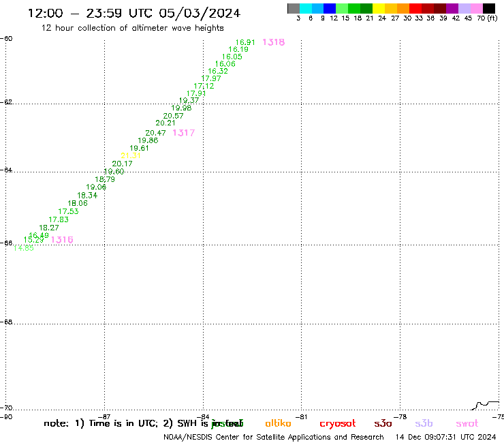Click the swot satellite legend label

tap(467, 423)
